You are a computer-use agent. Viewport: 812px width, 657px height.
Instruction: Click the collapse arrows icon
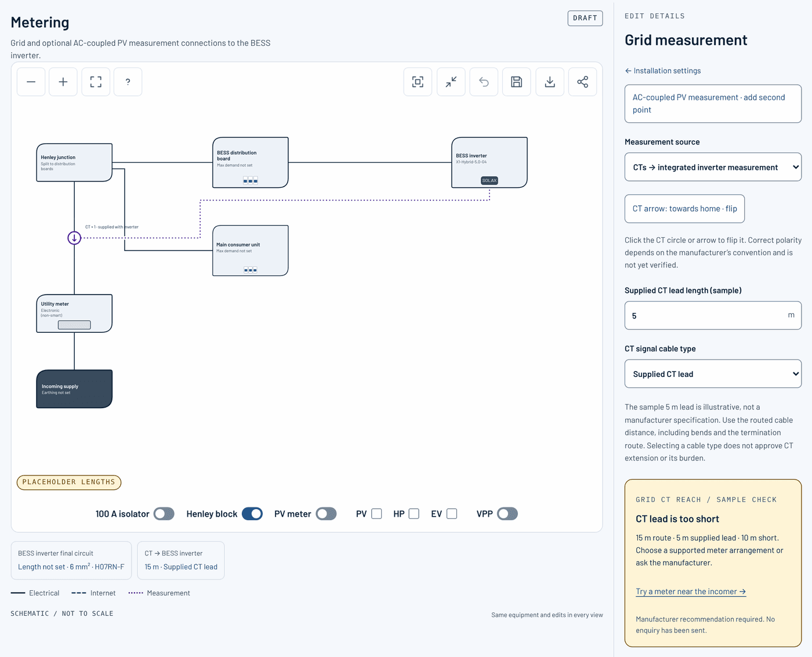click(451, 82)
